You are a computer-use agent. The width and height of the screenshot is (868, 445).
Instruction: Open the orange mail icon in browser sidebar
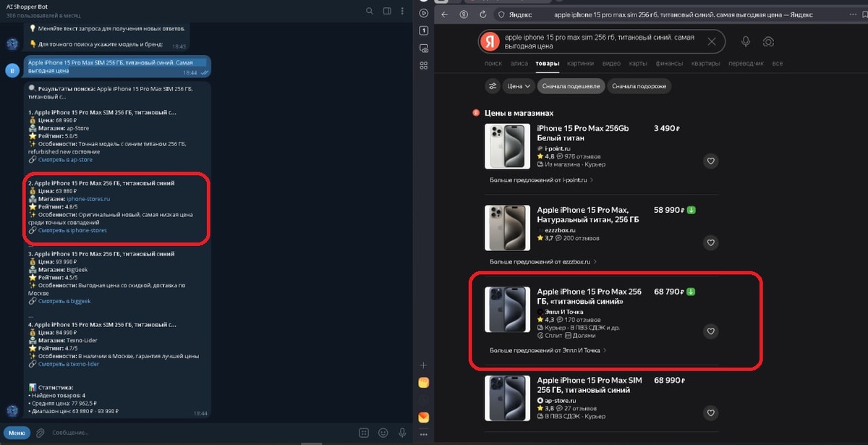[424, 418]
